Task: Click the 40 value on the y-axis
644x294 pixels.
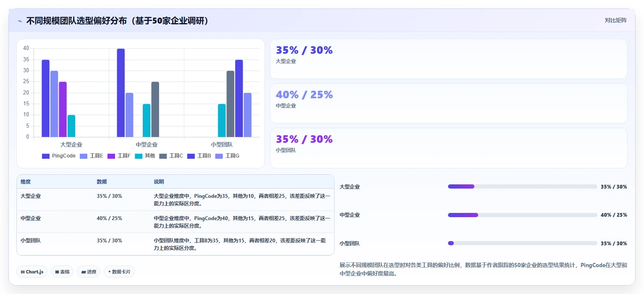Action: tap(26, 48)
